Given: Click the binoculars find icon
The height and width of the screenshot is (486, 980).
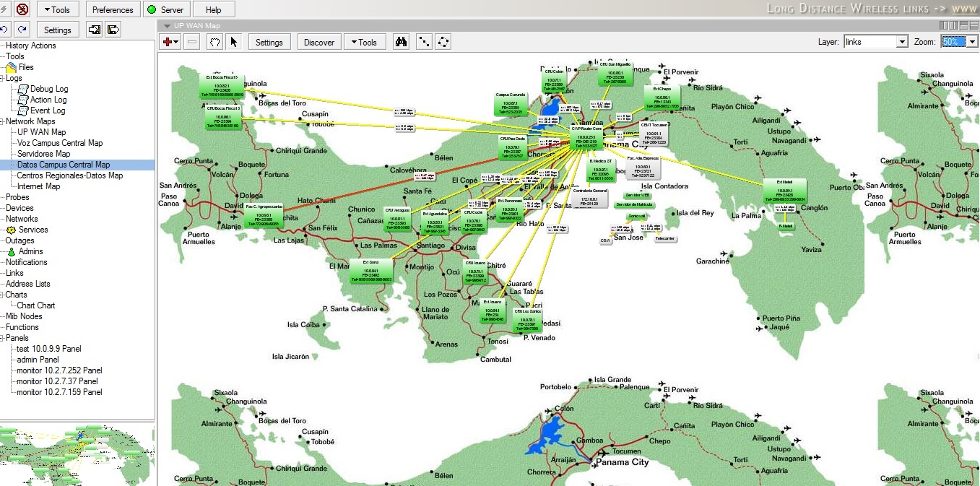Looking at the screenshot, I should pos(401,42).
